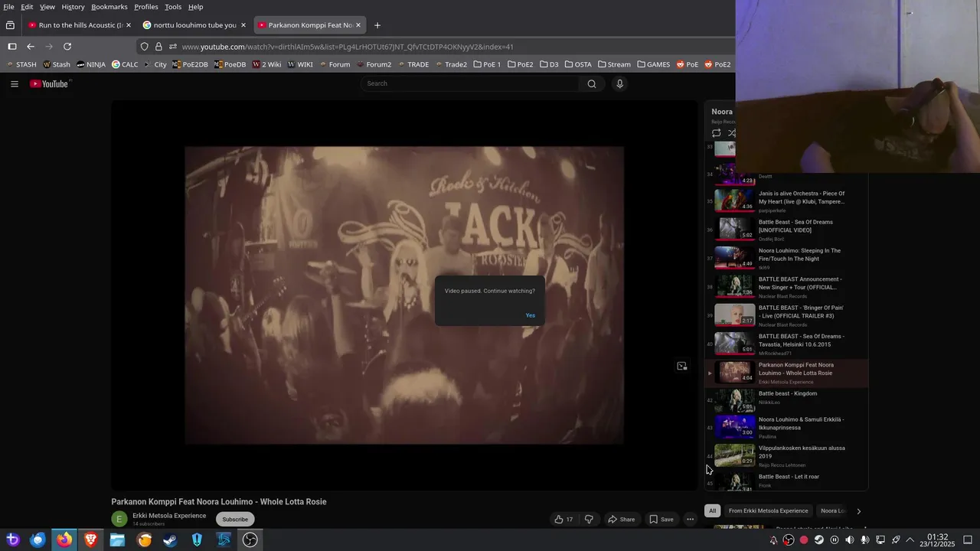The image size is (980, 551).
Task: Show more filter chips with the arrow
Action: pyautogui.click(x=858, y=511)
